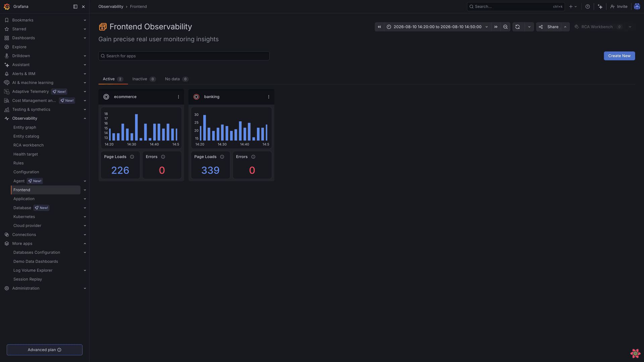This screenshot has width=644, height=362.
Task: Expand the RCA Workbench chevron
Action: [x=630, y=27]
